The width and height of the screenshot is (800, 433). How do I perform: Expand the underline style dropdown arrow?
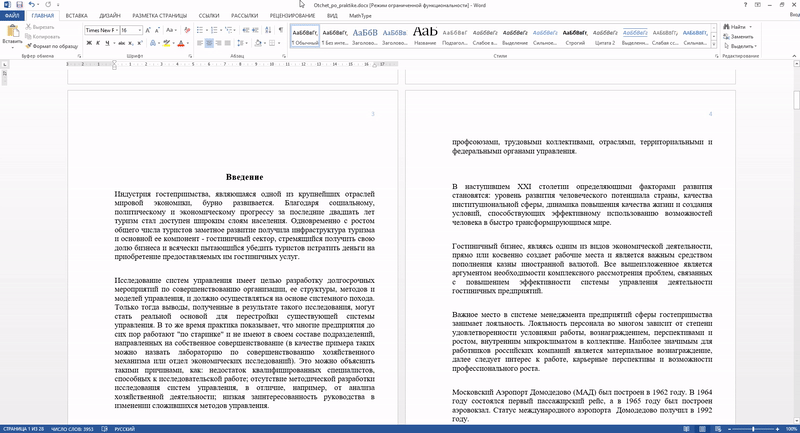pos(114,43)
